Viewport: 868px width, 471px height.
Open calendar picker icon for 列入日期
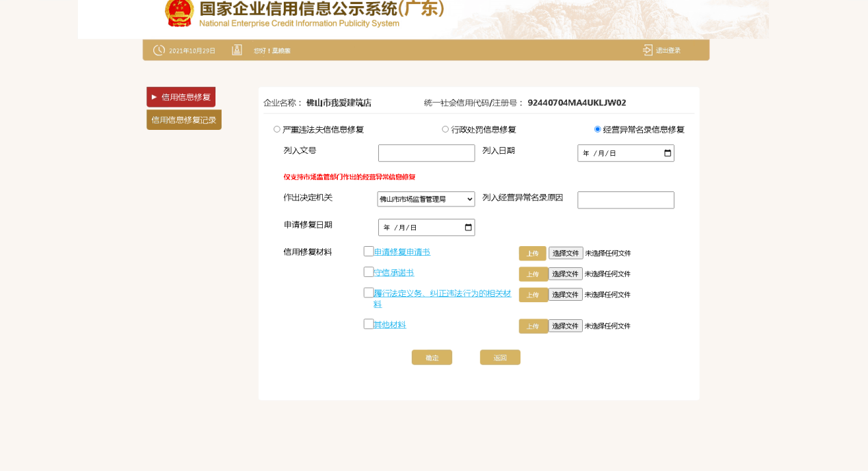668,153
